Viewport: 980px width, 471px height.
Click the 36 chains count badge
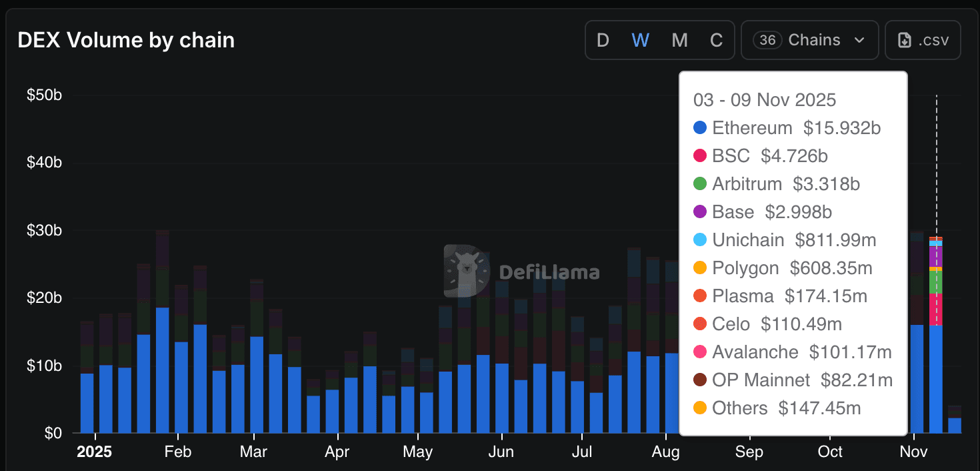click(x=767, y=40)
